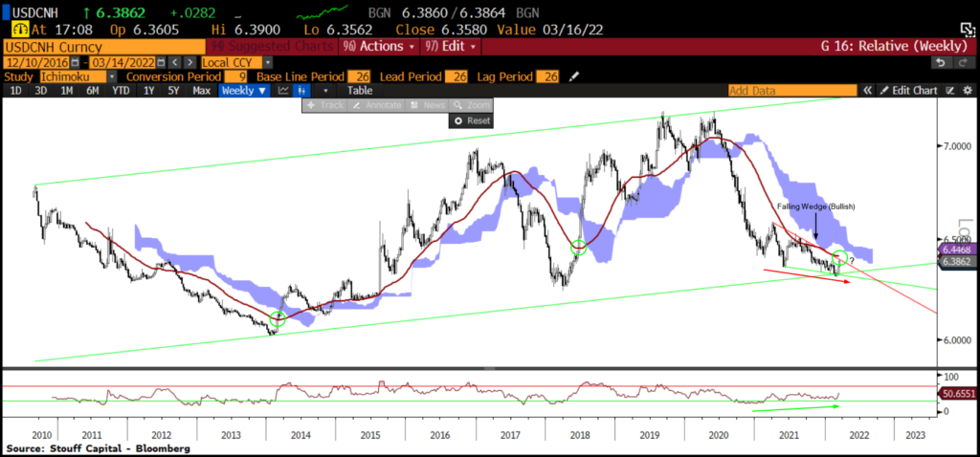This screenshot has width=980, height=457.
Task: Open 94) Suggested Charts
Action: pyautogui.click(x=272, y=46)
